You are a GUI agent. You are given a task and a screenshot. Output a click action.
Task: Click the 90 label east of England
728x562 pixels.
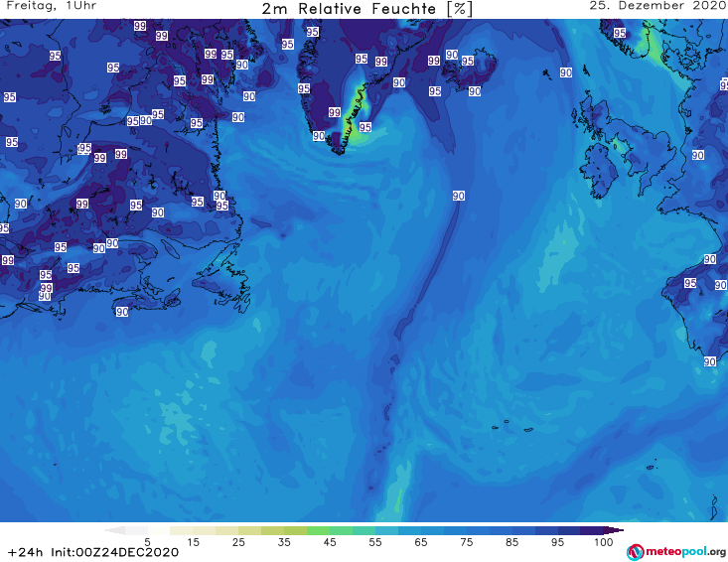698,155
